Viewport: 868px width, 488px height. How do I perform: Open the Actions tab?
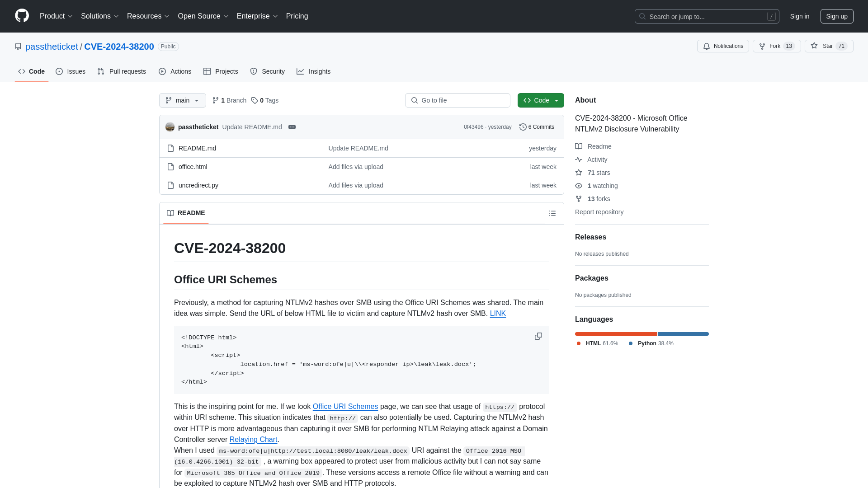175,71
